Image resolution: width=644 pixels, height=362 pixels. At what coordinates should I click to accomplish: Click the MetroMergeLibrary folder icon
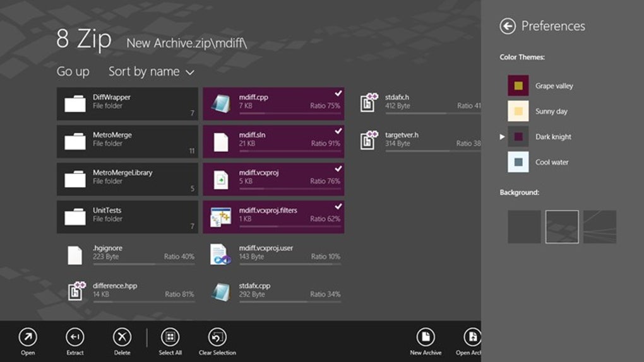(75, 179)
